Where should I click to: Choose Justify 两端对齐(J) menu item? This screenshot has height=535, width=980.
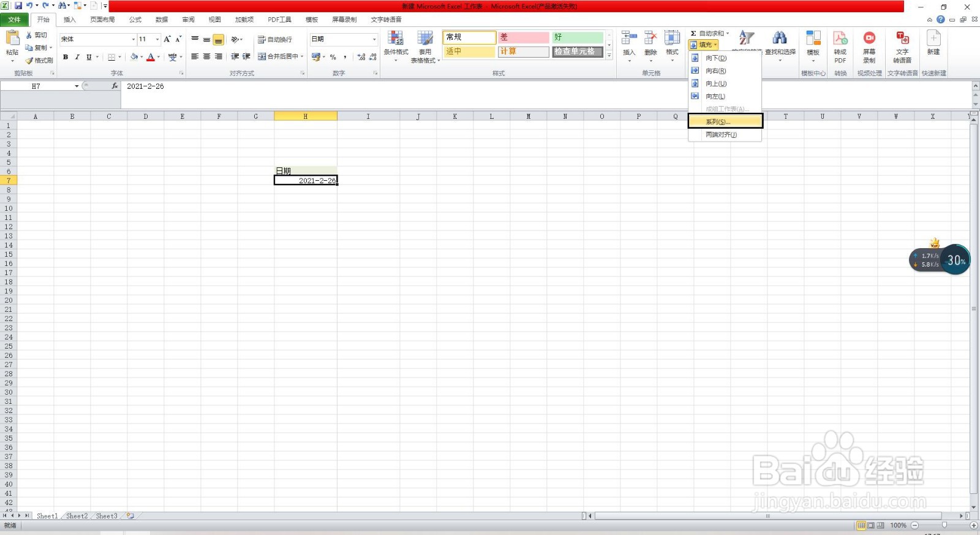coord(725,135)
